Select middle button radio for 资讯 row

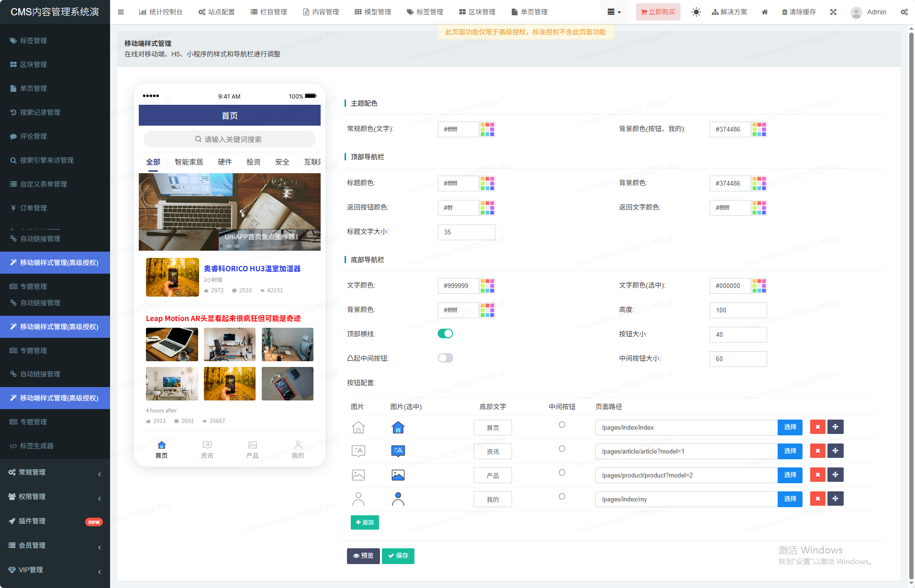click(x=562, y=449)
